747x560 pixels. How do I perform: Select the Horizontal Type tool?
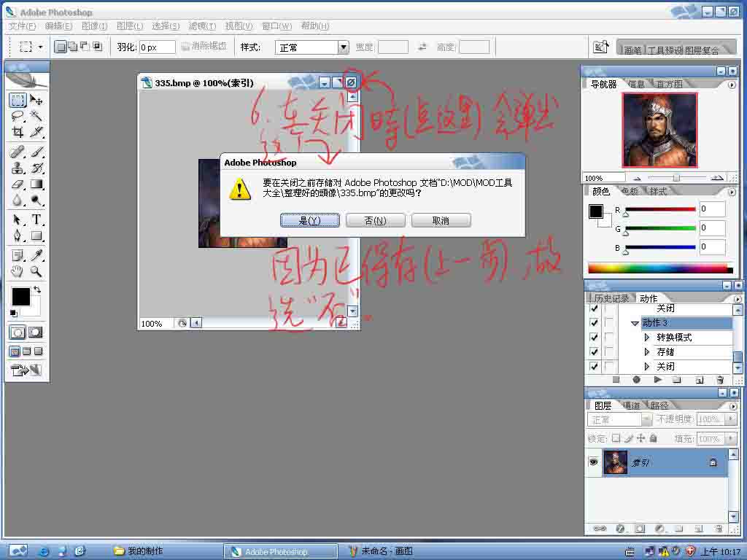[36, 219]
